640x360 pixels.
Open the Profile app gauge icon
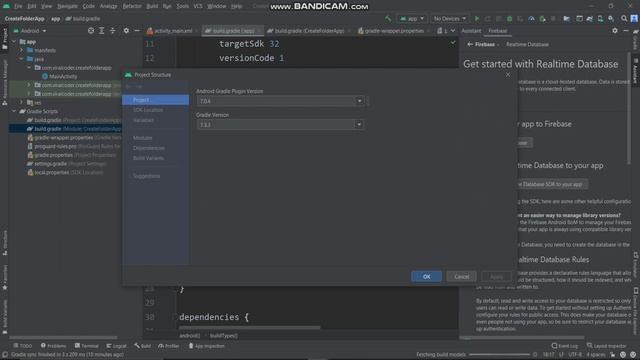click(x=531, y=19)
